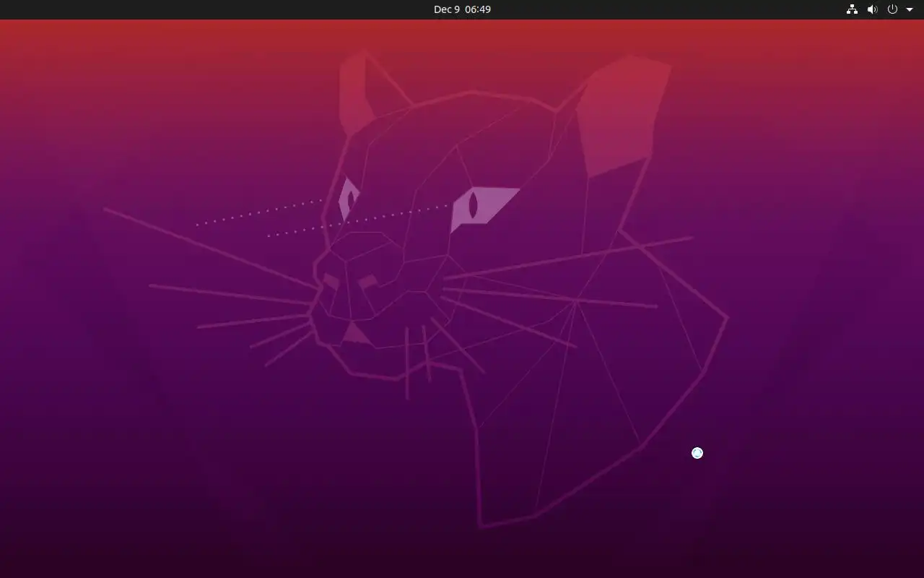The height and width of the screenshot is (578, 924).
Task: Click the wired network status icon
Action: coord(852,9)
